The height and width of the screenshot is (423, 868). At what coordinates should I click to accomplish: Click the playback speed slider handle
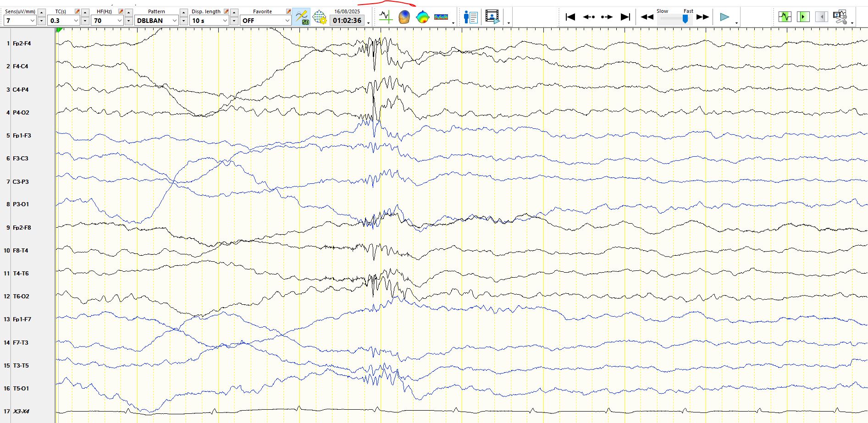pyautogui.click(x=685, y=18)
